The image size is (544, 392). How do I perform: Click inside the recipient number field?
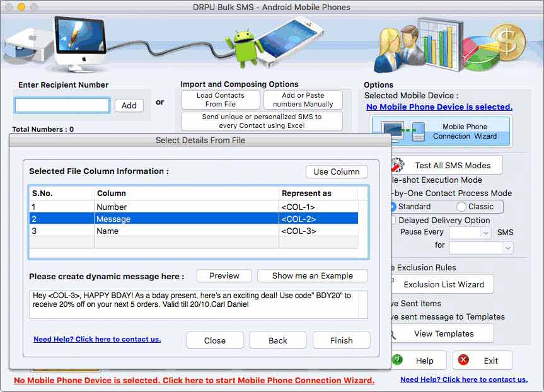tap(61, 105)
